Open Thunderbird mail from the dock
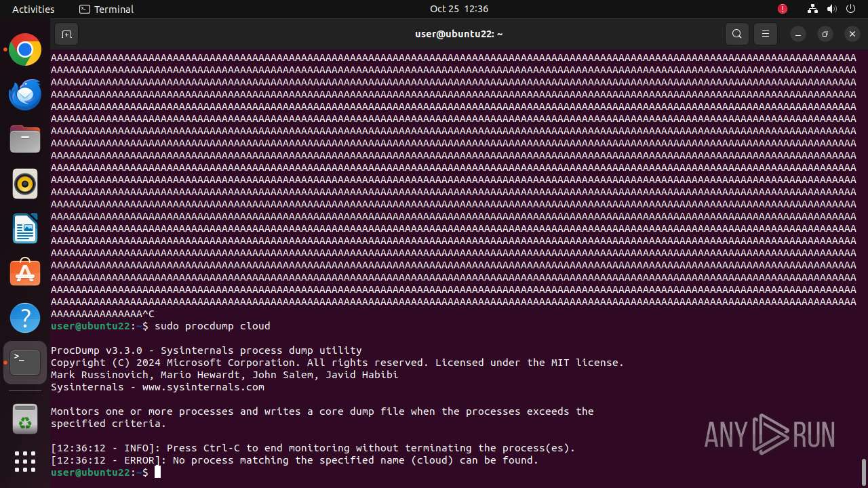 [25, 94]
